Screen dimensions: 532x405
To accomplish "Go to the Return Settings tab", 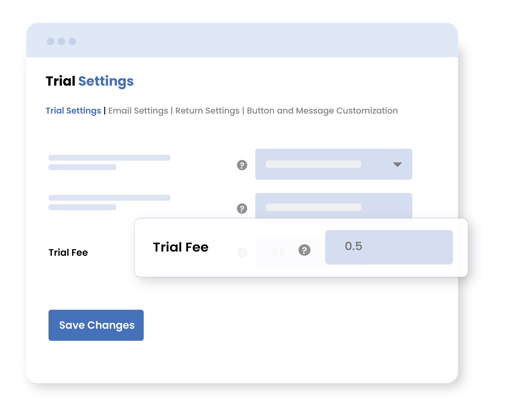I will [x=207, y=111].
